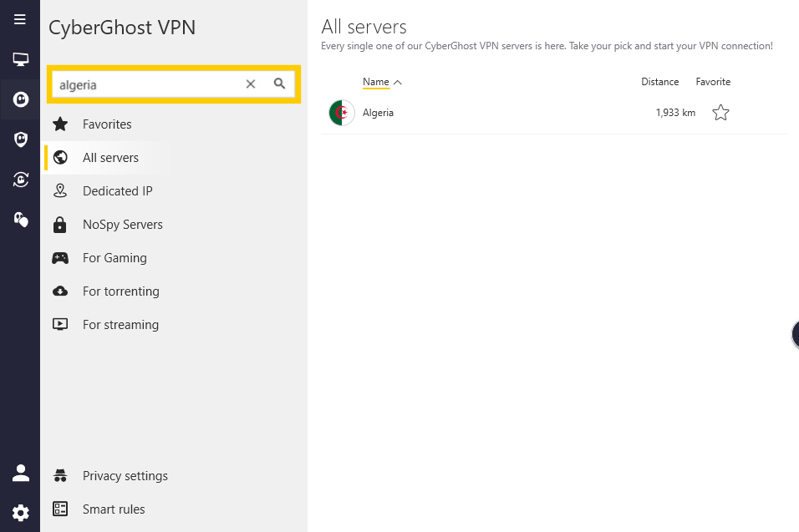Open the settings gear icon

click(20, 513)
